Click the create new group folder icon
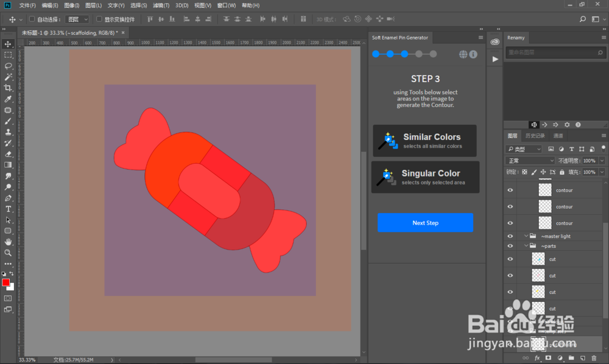609x364 pixels. coord(571,358)
